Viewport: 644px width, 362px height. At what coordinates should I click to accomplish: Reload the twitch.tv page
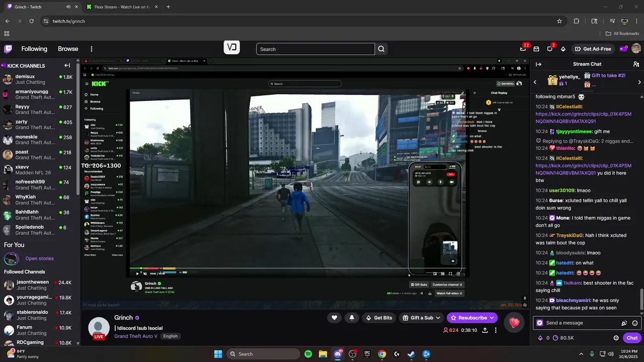tap(32, 21)
